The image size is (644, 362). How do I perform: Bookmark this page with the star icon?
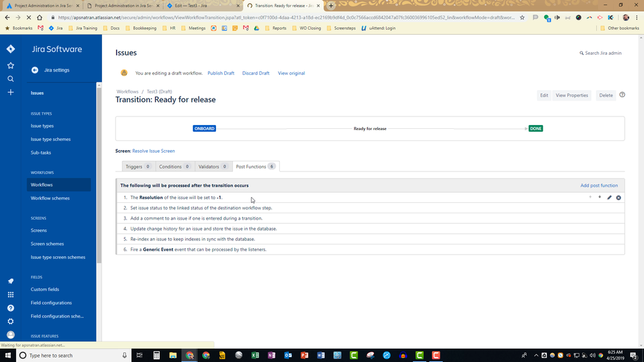(522, 17)
